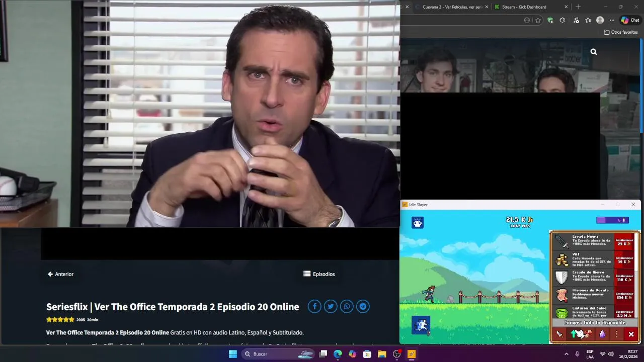Image resolution: width=644 pixels, height=362 pixels.
Task: Open the three-dots more tab in shop
Action: tap(616, 334)
